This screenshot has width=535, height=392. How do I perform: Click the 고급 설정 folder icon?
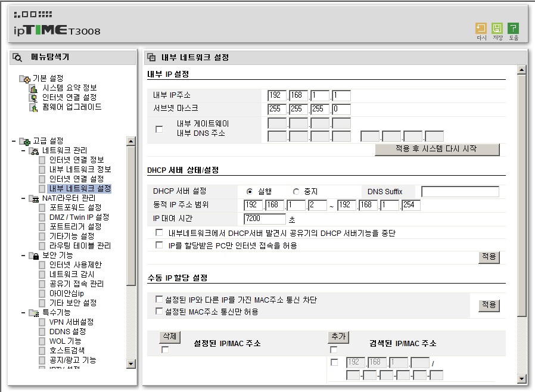pos(25,141)
